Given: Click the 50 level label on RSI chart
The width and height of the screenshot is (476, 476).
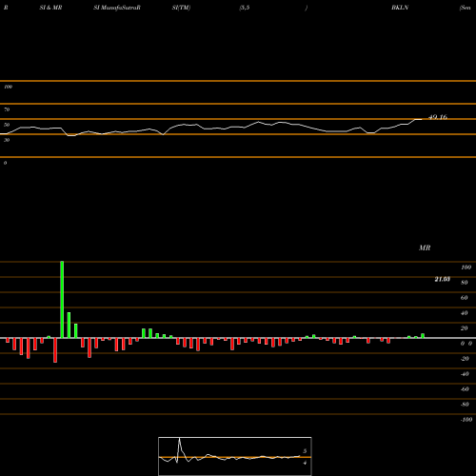Looking at the screenshot, I should tap(7, 125).
